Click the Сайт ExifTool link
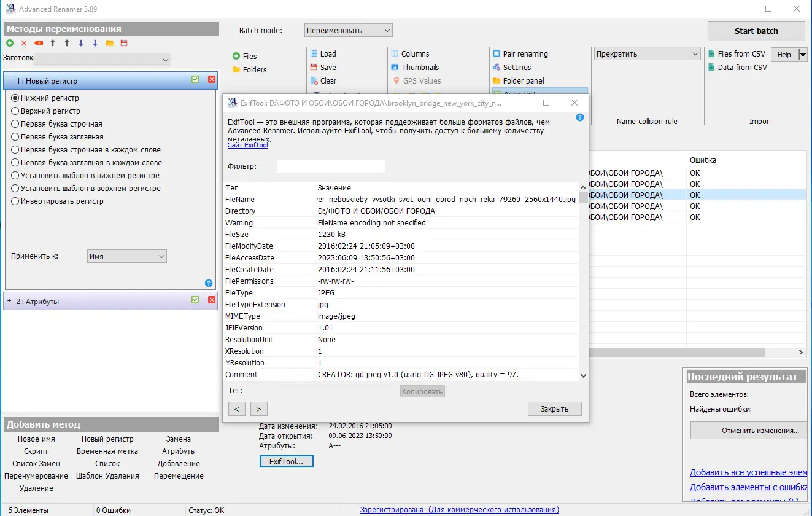This screenshot has width=812, height=516. (x=247, y=144)
